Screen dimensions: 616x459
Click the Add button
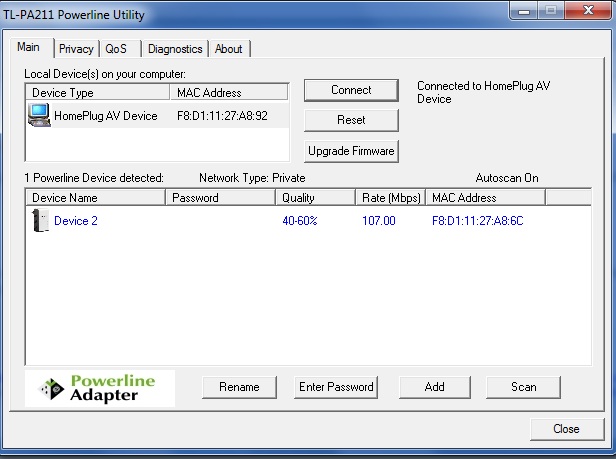(434, 387)
